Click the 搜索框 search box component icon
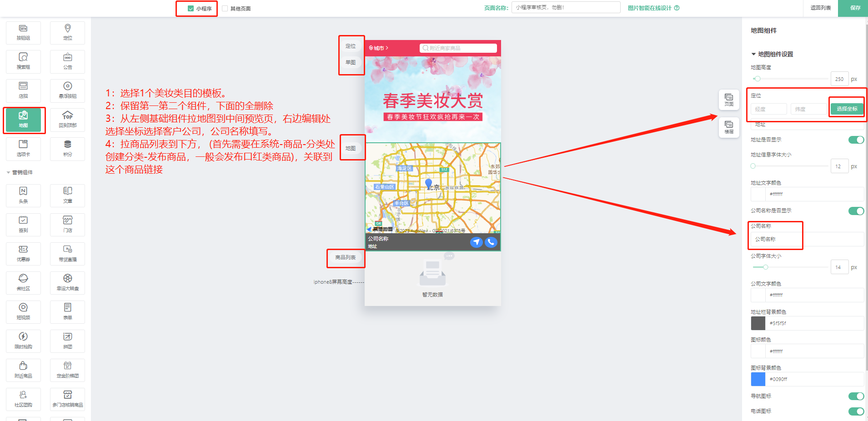 [23, 61]
